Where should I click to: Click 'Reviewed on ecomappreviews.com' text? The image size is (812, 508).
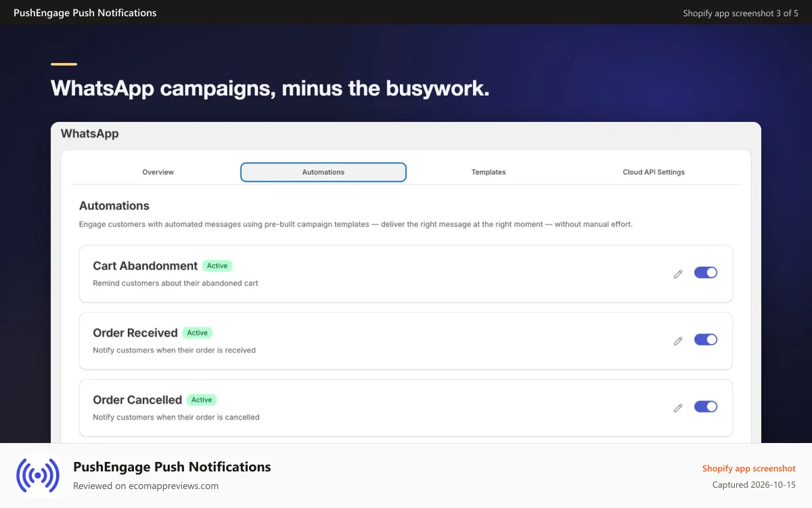pos(145,486)
